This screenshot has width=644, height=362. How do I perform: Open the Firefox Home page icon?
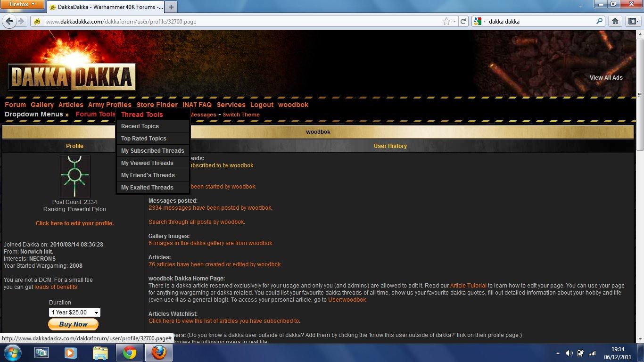[615, 21]
